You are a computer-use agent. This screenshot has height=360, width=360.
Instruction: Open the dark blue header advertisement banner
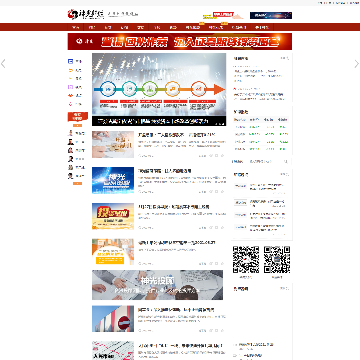click(x=271, y=15)
